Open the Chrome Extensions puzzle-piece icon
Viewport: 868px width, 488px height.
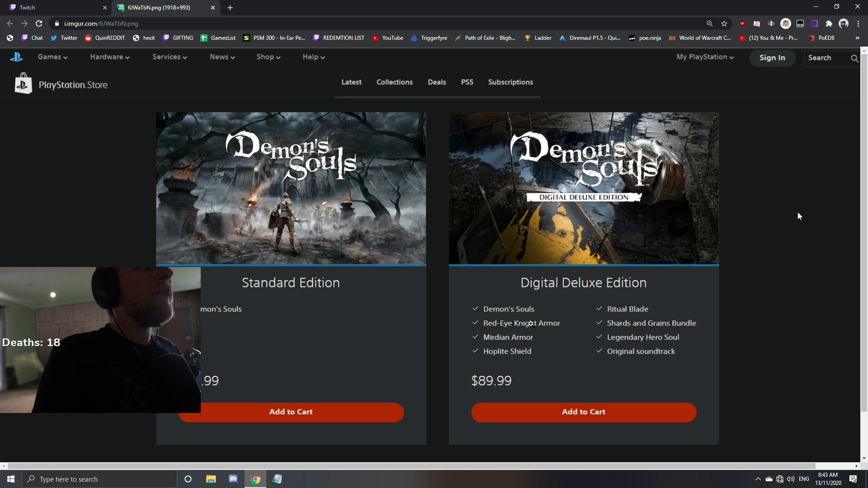click(829, 23)
